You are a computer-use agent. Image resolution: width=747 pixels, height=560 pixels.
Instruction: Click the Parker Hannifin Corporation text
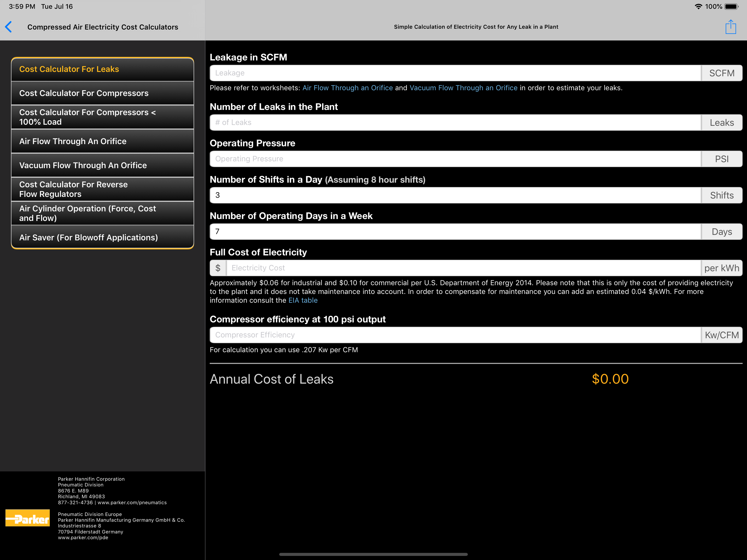click(x=91, y=479)
